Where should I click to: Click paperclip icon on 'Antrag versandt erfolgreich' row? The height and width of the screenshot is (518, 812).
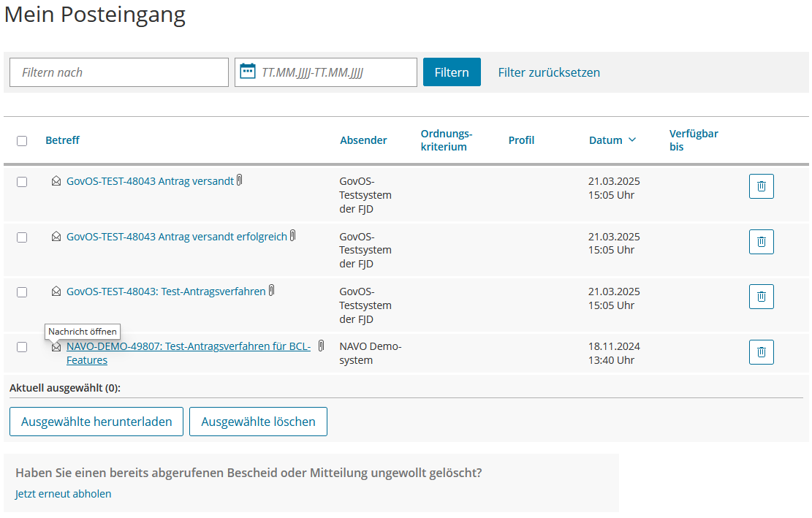[293, 236]
